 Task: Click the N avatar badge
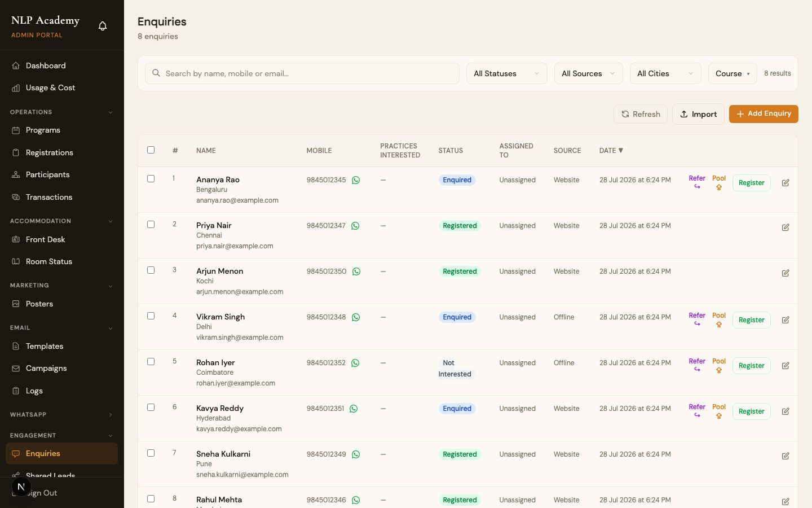point(21,487)
